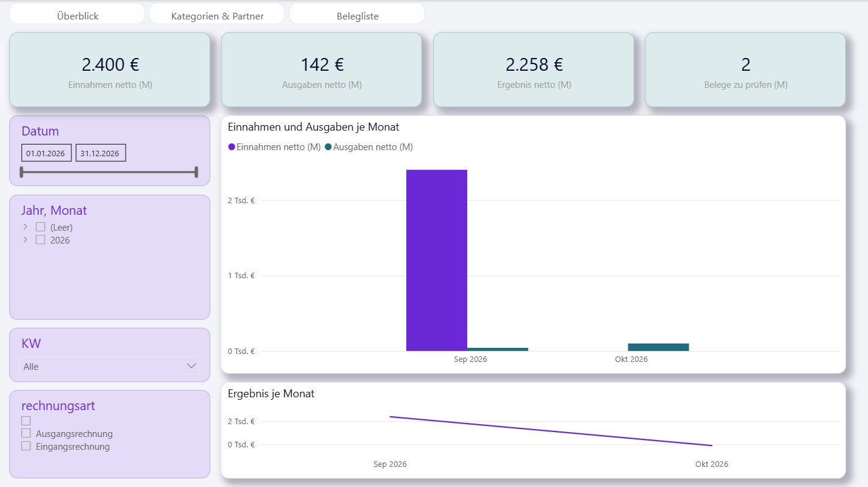Click the Ergebnis je Monat chart title
This screenshot has width=868, height=487.
pyautogui.click(x=271, y=394)
